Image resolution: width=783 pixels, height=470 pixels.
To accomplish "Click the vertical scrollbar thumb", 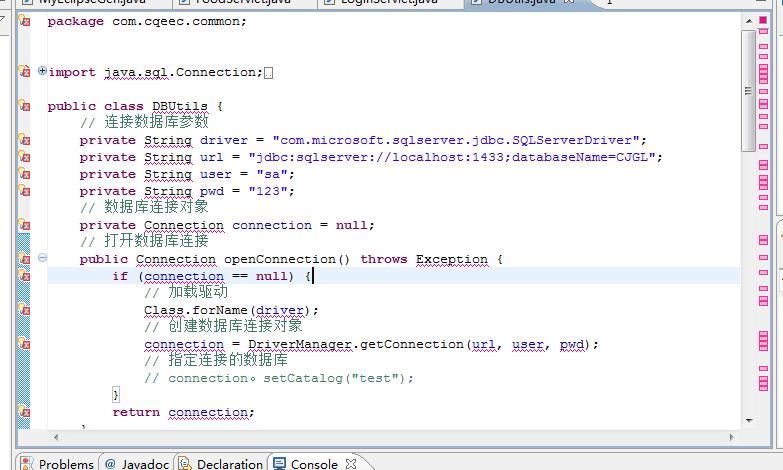I will [x=748, y=91].
